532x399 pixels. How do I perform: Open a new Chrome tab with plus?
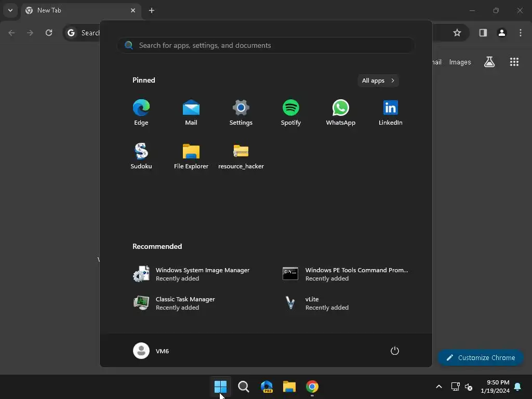[x=152, y=10]
